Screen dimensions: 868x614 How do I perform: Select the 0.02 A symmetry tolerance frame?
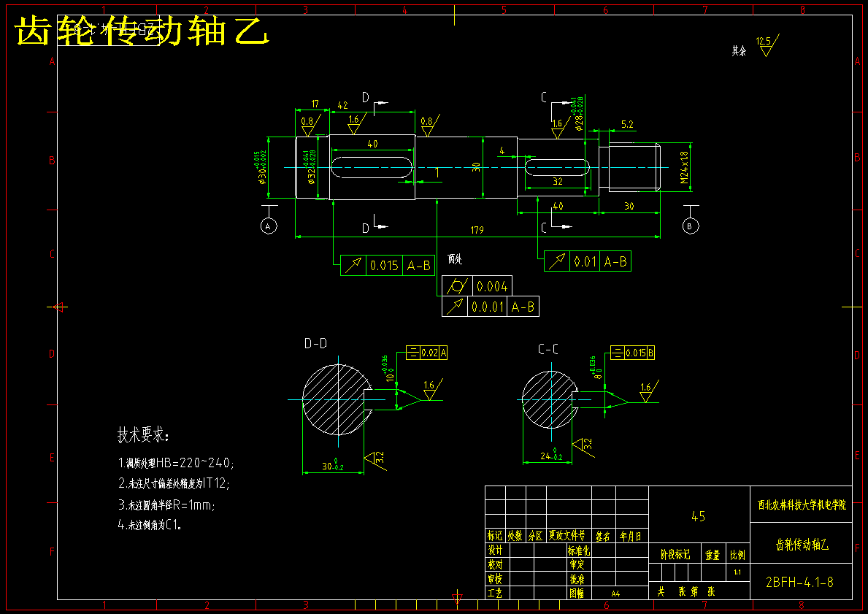[427, 353]
